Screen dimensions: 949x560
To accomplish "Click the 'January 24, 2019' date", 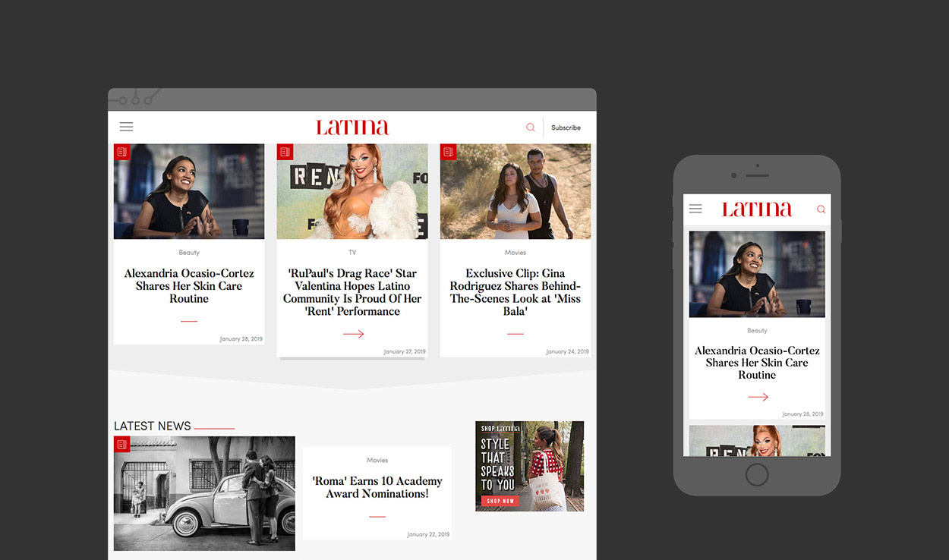I will 568,352.
